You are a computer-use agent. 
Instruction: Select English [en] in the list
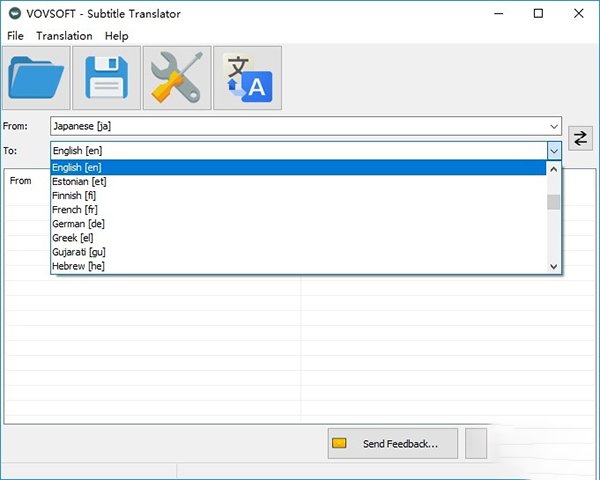298,168
